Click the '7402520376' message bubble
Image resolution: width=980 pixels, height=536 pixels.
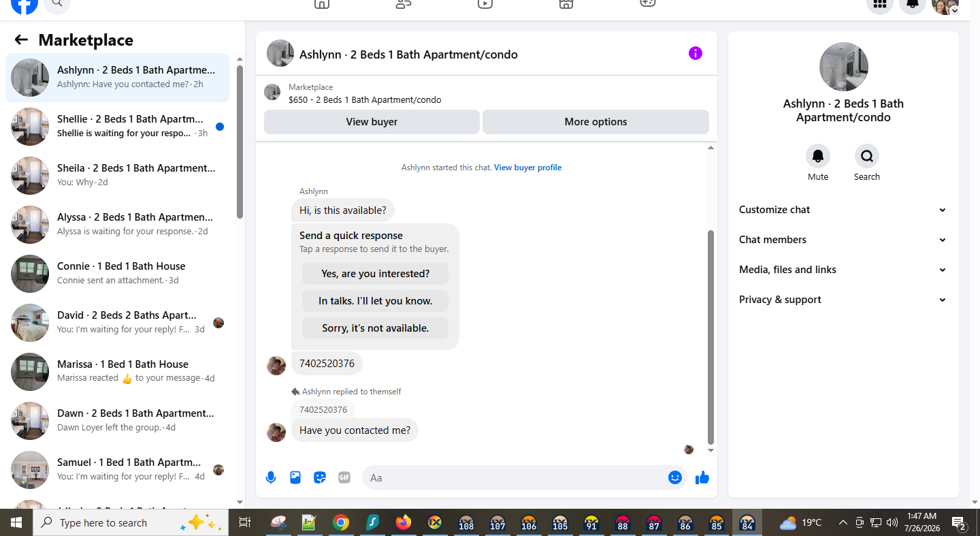pyautogui.click(x=327, y=364)
